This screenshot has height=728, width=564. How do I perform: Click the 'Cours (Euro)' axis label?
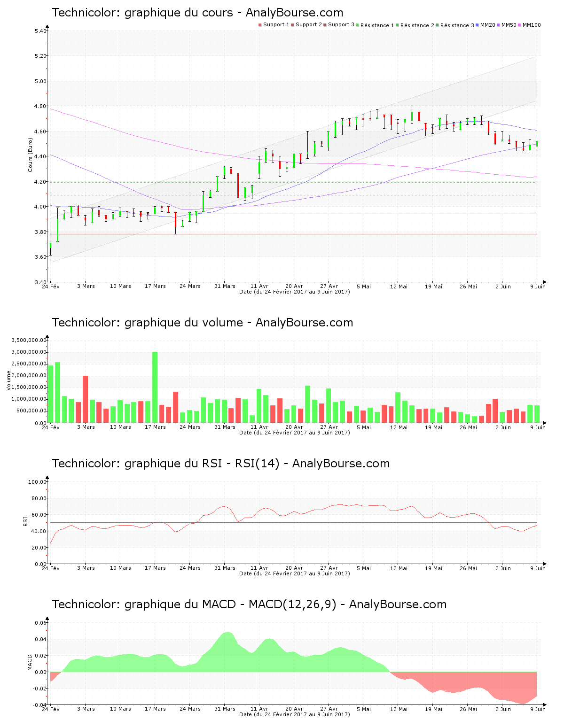coord(30,155)
